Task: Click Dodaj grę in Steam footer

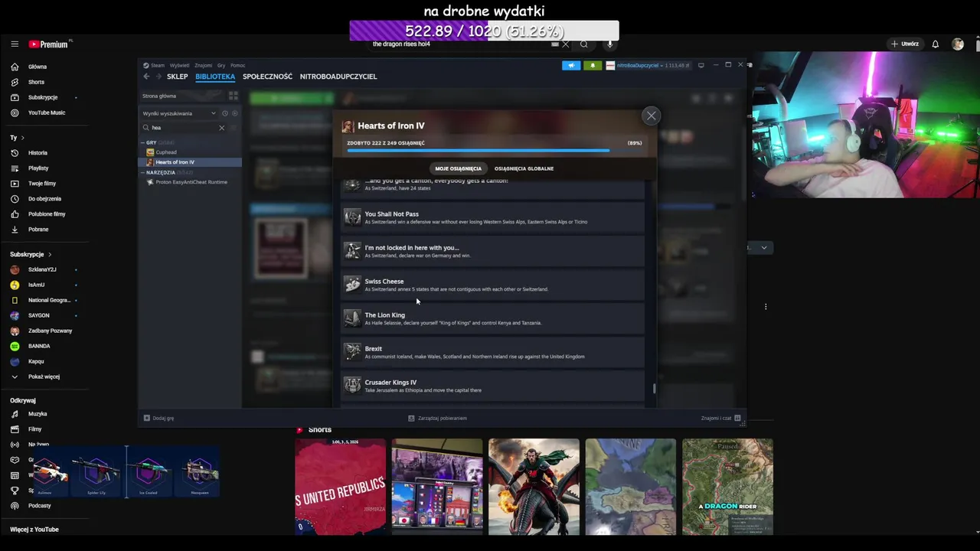Action: click(158, 418)
